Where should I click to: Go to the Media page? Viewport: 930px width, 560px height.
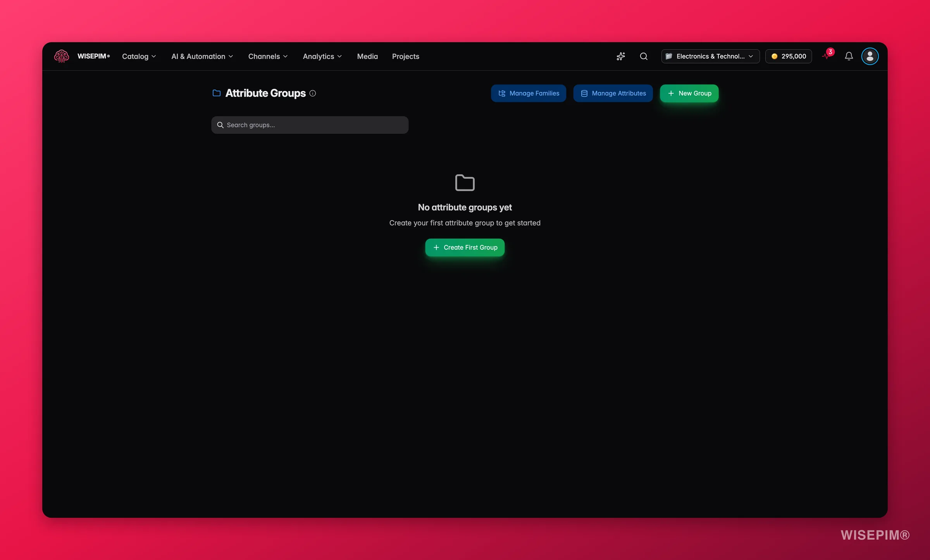367,56
